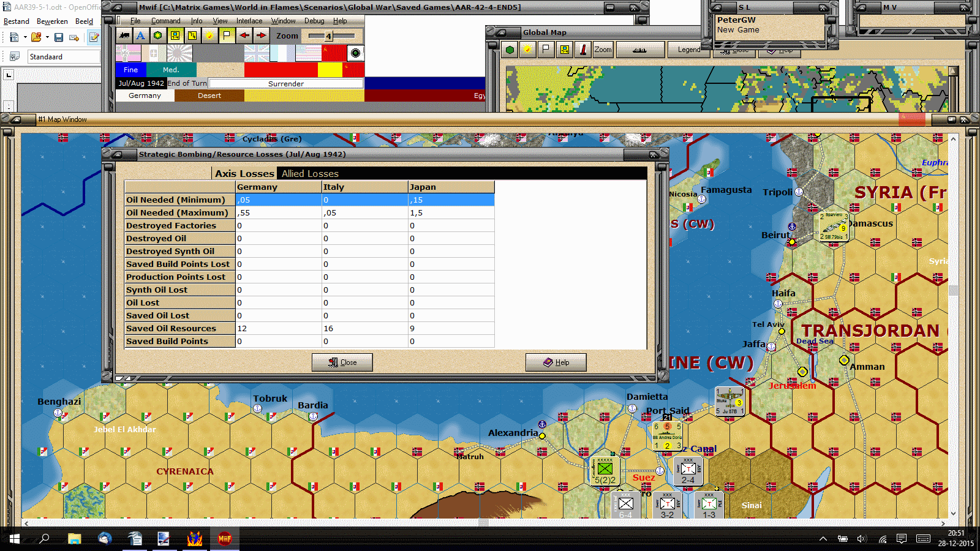The width and height of the screenshot is (980, 551).
Task: Select the Soviet red flag
Action: 334,54
